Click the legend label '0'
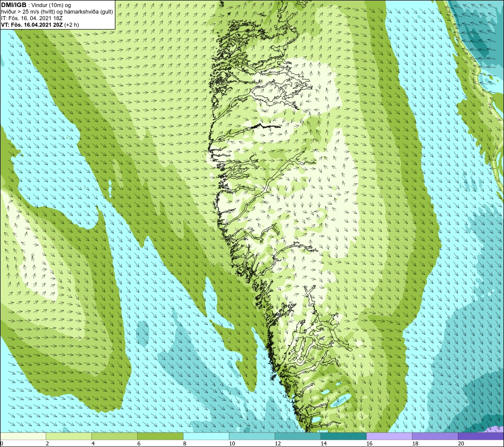The height and width of the screenshot is (447, 504). tap(2, 444)
